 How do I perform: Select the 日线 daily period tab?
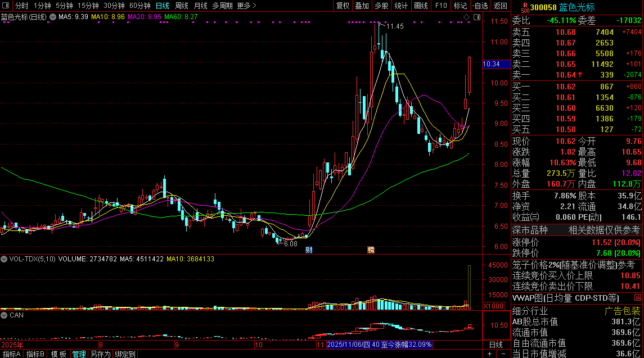[x=163, y=6]
